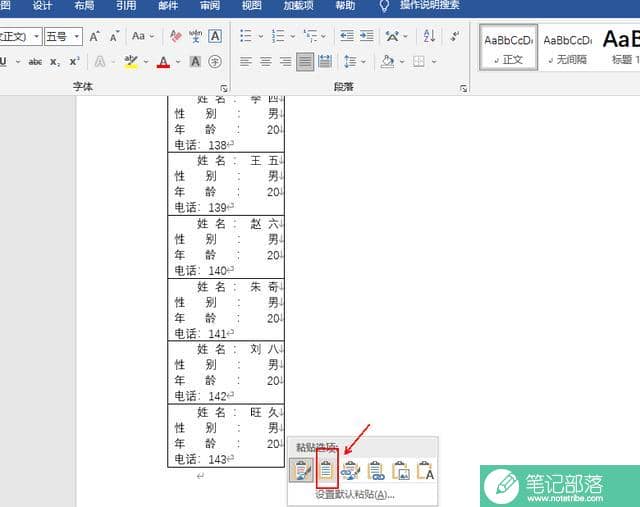640x507 pixels.
Task: Clear all formatting eraser icon
Action: 176,37
